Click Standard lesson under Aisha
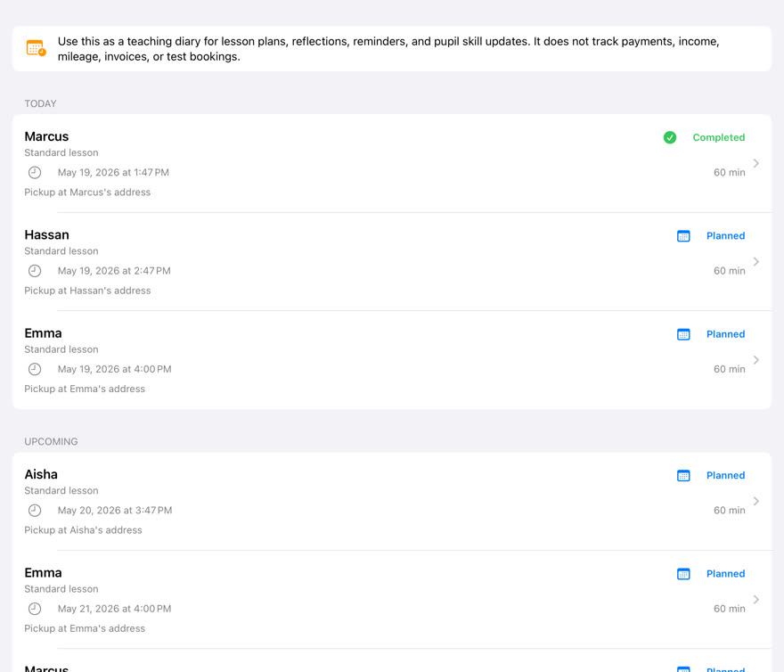The width and height of the screenshot is (784, 672). [61, 491]
